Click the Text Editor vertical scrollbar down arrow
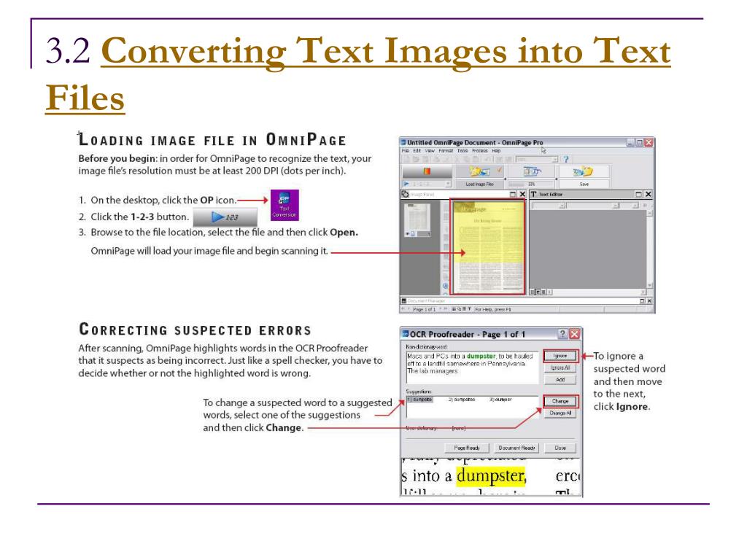This screenshot has height=560, width=747. pos(649,285)
